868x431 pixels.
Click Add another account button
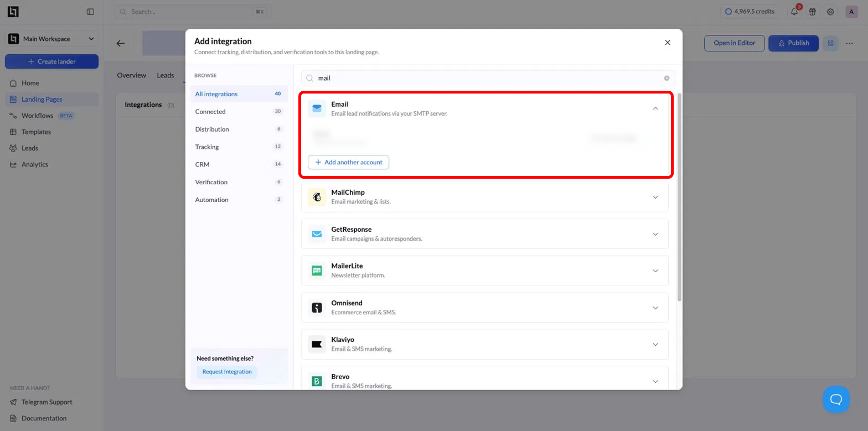coord(349,162)
